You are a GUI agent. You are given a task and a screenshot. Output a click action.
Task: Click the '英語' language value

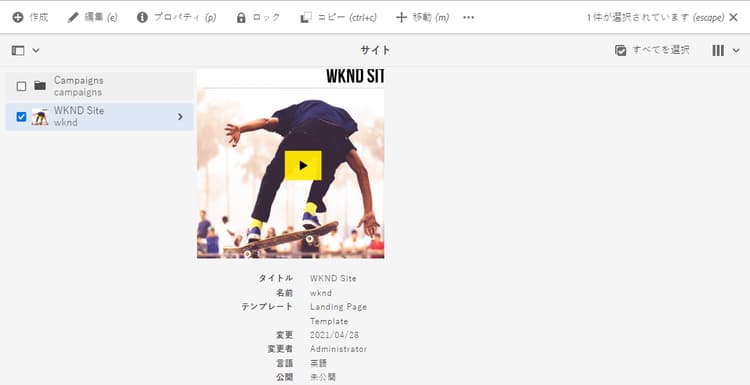[x=318, y=363]
